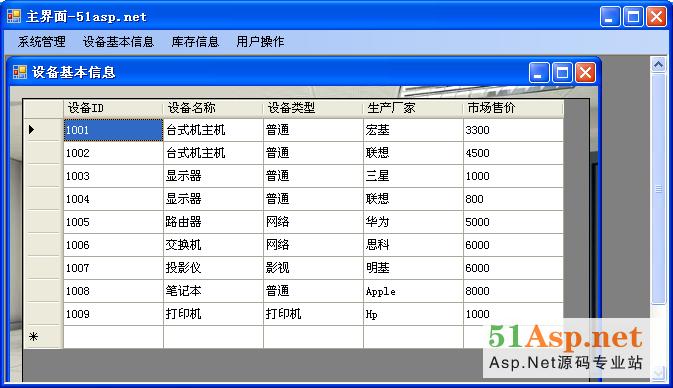Select cell 1008 in 设备ID column
The height and width of the screenshot is (388, 673).
click(113, 291)
